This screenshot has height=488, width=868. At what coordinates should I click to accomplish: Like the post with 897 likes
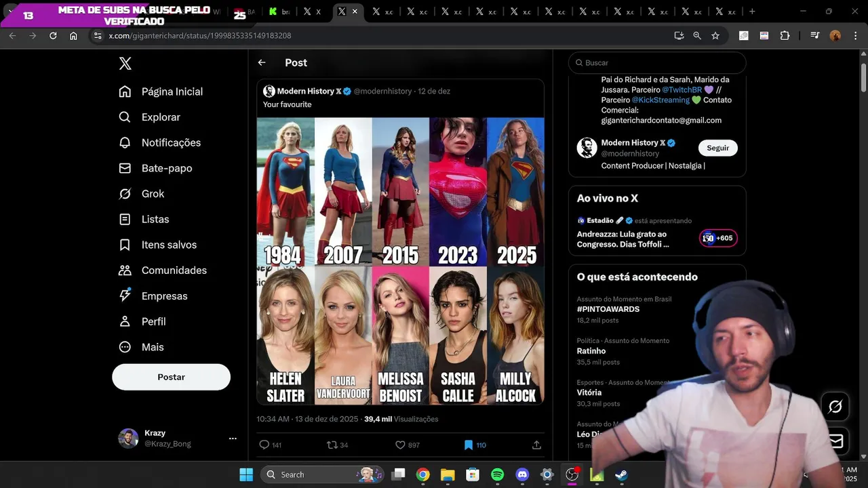[x=400, y=445]
